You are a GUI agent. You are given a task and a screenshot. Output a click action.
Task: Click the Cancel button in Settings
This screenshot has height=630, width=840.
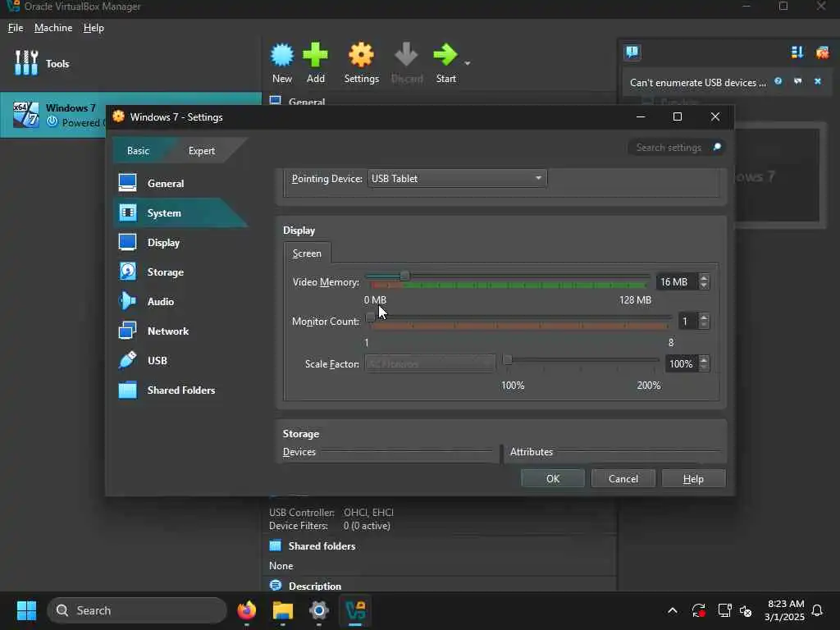pos(623,478)
